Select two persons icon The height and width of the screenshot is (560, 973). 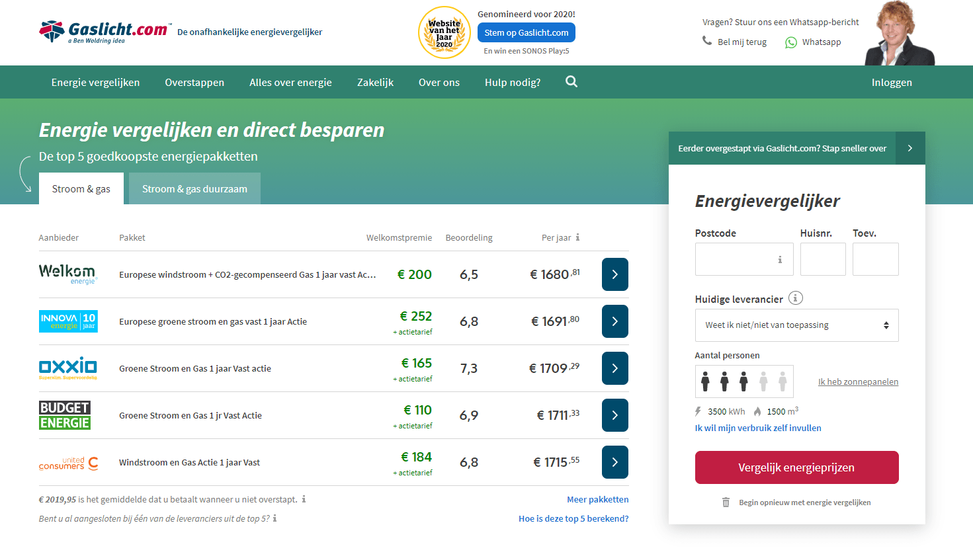[724, 381]
